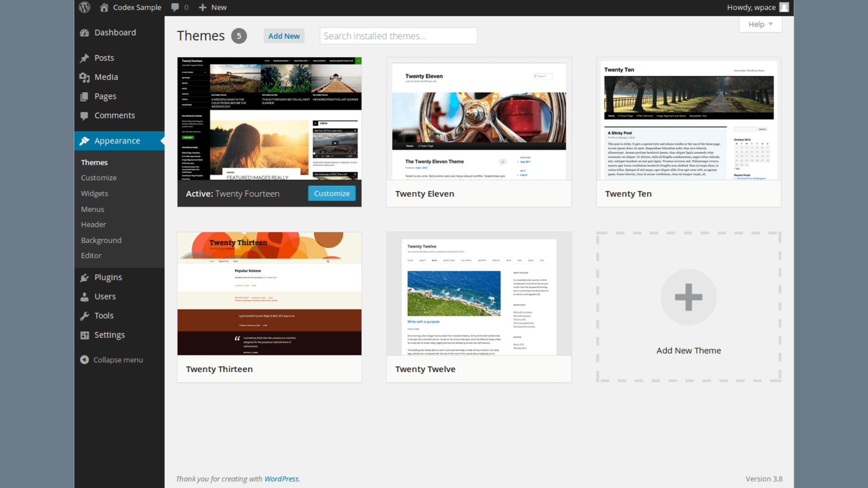Select the Twenty Fourteen theme screenshot
868x488 pixels.
(269, 118)
